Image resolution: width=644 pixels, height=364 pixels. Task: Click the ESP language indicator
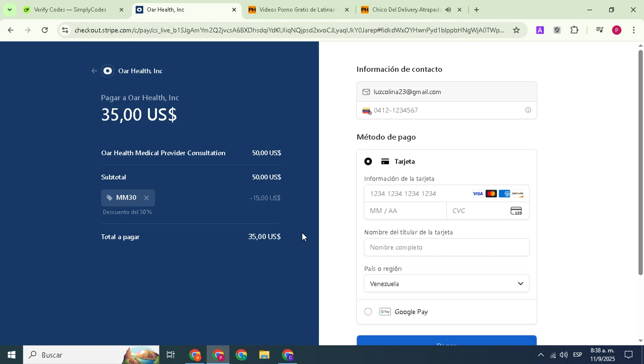[577, 355]
